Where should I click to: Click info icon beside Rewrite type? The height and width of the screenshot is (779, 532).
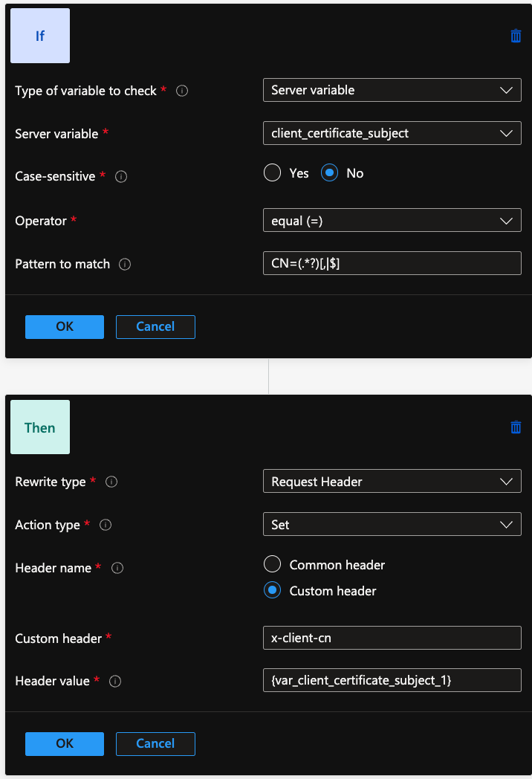pos(111,482)
